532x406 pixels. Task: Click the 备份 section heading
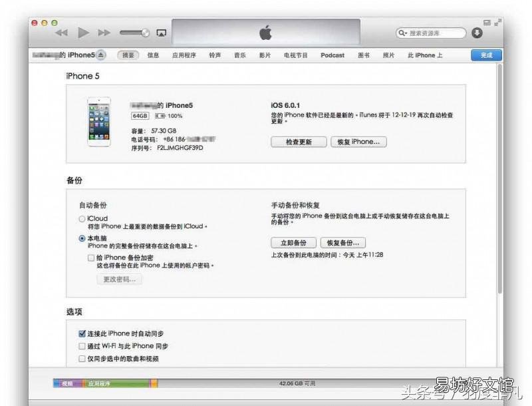(x=74, y=180)
